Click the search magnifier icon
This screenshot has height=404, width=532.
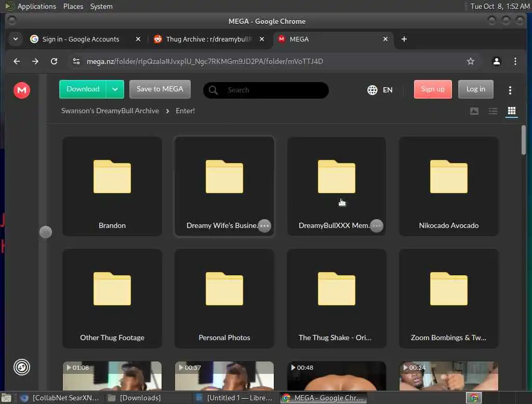pyautogui.click(x=213, y=90)
